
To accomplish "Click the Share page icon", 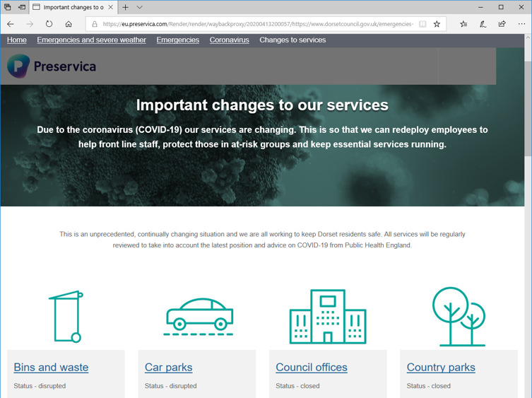I will coord(502,24).
